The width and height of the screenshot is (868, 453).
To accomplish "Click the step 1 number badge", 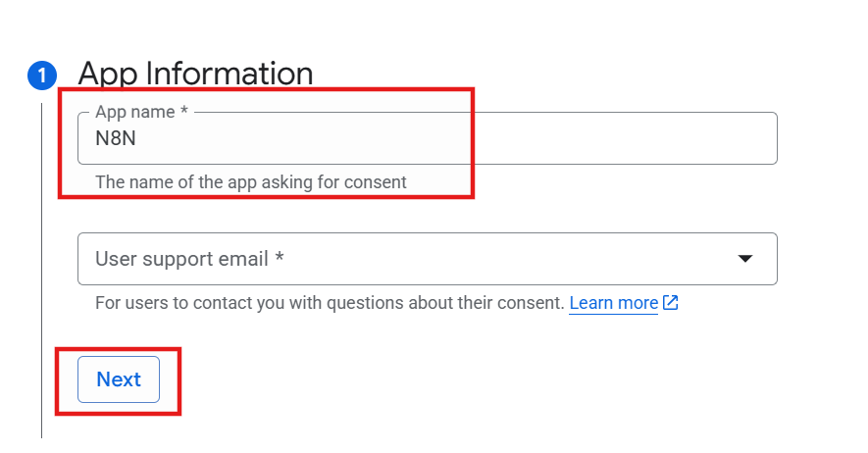I will coord(42,75).
